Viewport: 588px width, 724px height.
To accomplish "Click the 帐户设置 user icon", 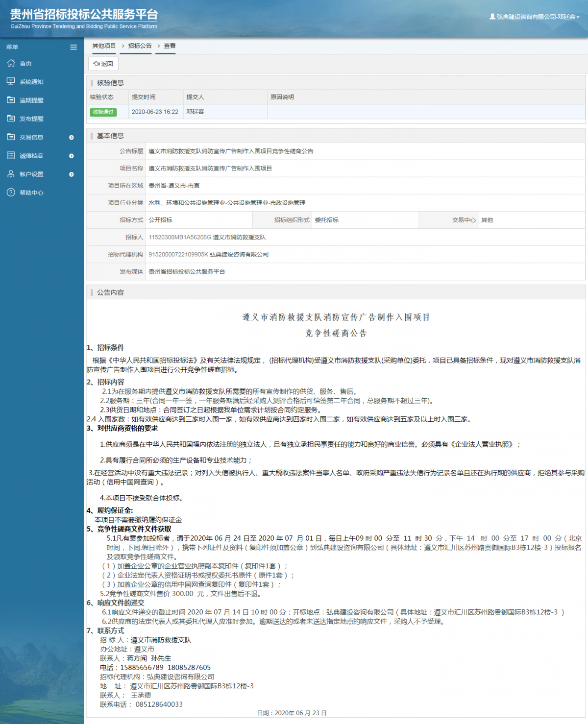I will (x=10, y=174).
